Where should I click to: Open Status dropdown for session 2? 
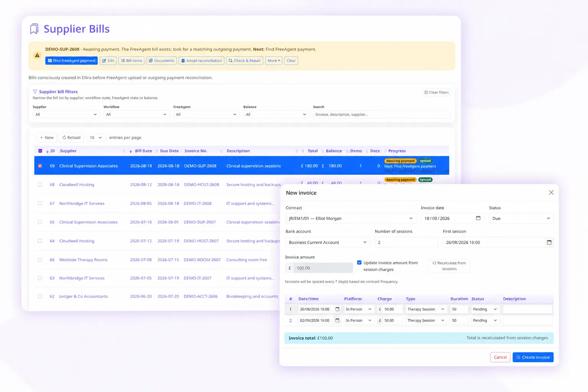tap(485, 320)
